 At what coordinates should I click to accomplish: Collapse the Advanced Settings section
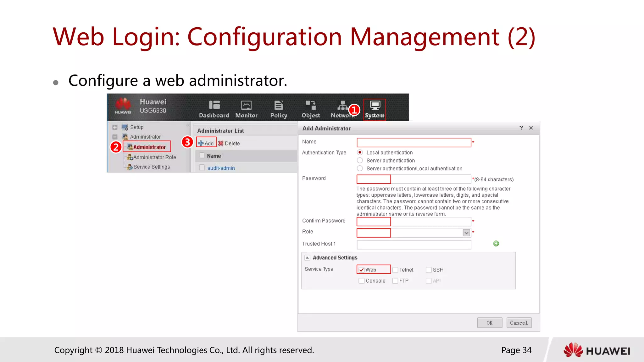tap(307, 258)
